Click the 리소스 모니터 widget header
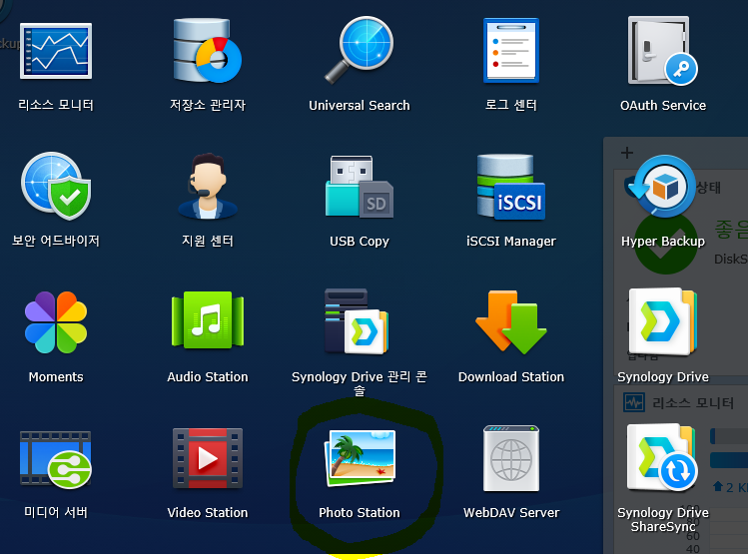This screenshot has width=748, height=560. pos(681,402)
